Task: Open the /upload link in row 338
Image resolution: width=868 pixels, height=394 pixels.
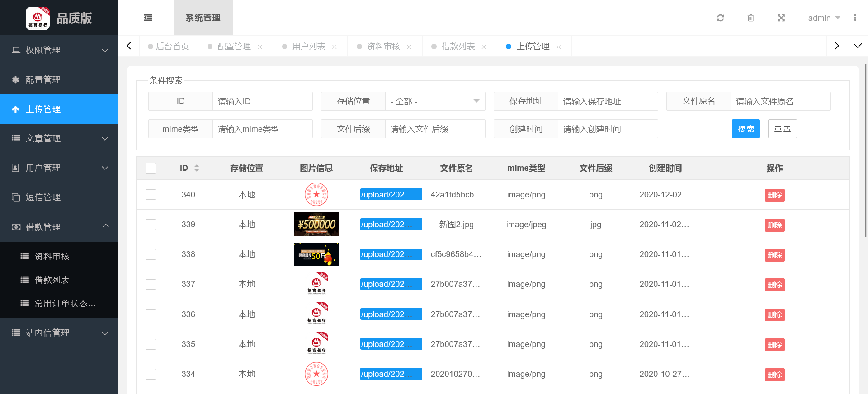Action: coord(391,254)
